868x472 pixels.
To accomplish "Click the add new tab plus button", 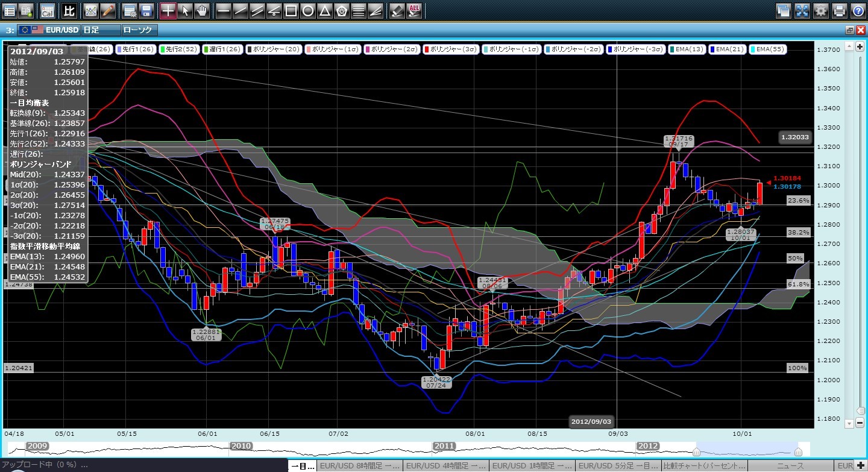I will (x=860, y=466).
